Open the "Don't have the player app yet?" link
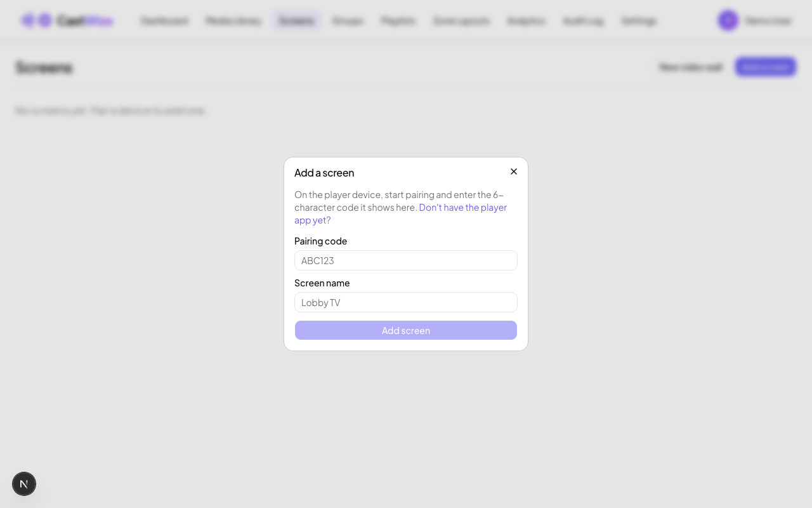Image resolution: width=812 pixels, height=508 pixels. [x=400, y=213]
